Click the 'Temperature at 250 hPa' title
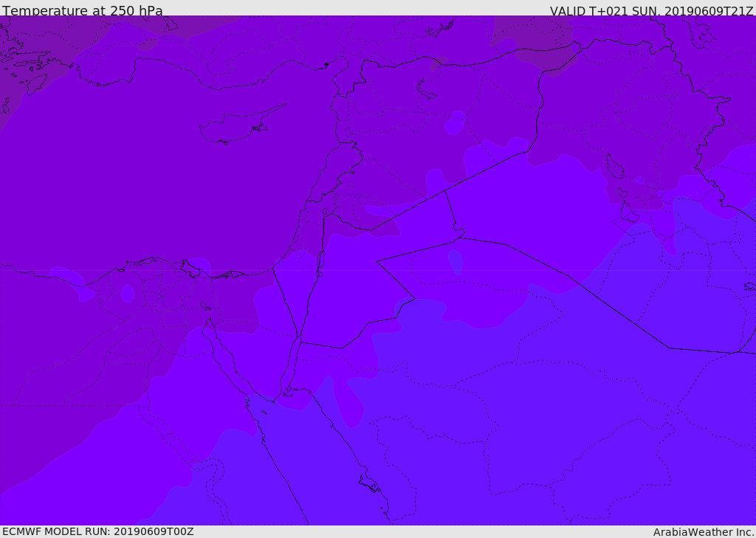 [83, 11]
